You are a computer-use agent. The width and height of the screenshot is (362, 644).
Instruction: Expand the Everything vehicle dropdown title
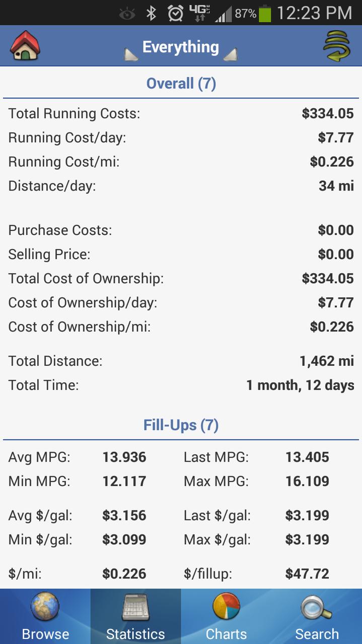(181, 47)
